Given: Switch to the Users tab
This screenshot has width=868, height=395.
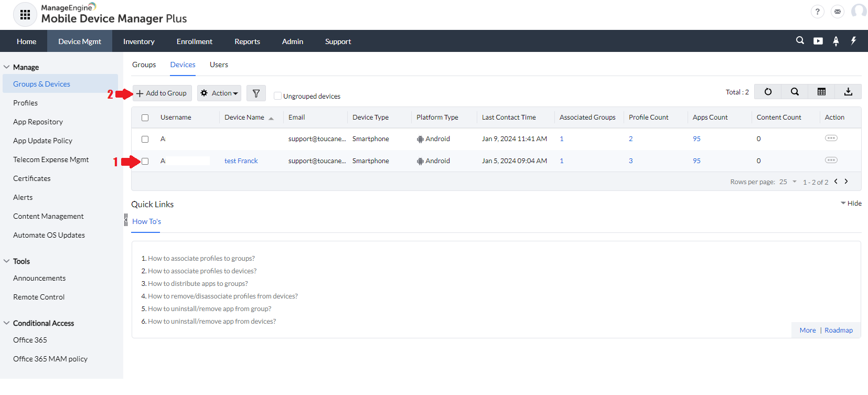Looking at the screenshot, I should coord(219,65).
